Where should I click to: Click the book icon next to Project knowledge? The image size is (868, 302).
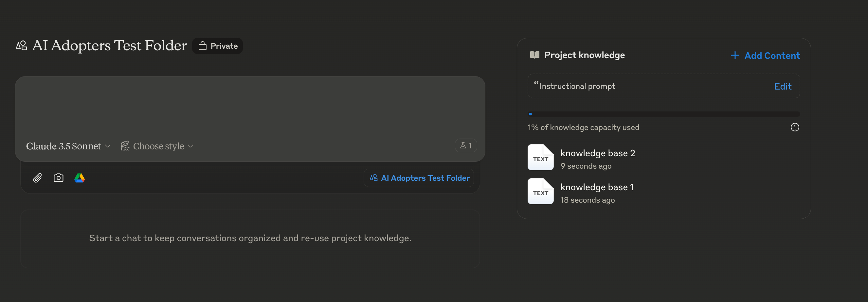click(x=534, y=55)
